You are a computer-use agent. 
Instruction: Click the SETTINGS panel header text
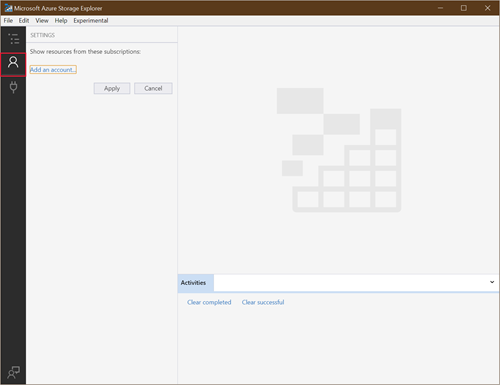43,35
